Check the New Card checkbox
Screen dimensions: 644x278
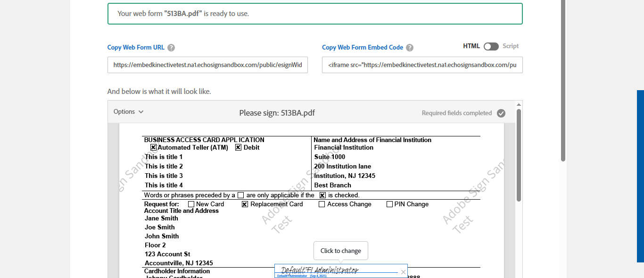coord(191,204)
